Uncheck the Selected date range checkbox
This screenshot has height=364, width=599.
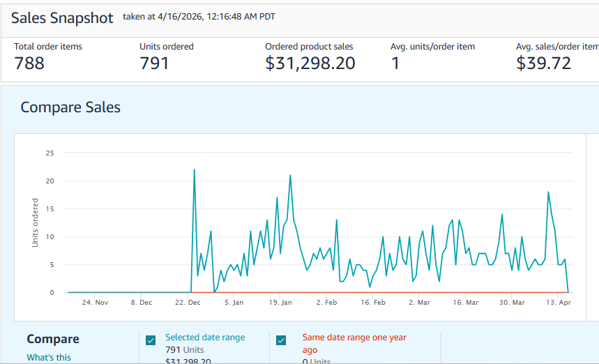[151, 340]
